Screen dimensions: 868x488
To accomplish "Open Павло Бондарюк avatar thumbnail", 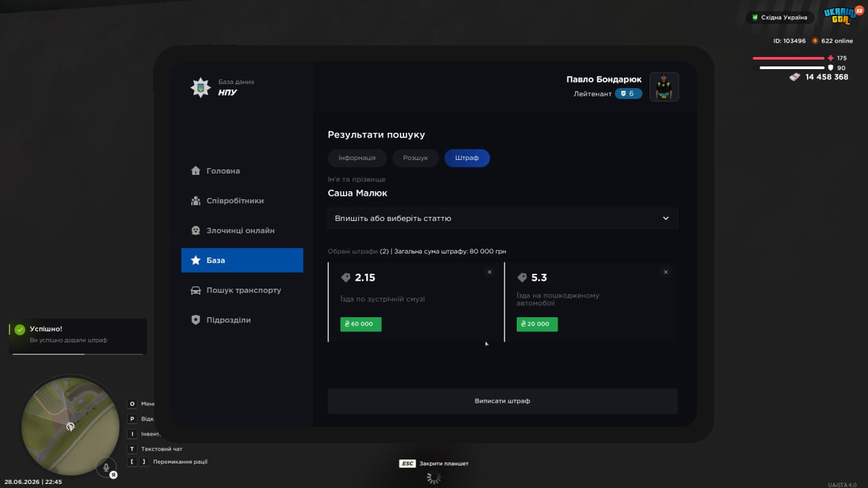I will 664,87.
